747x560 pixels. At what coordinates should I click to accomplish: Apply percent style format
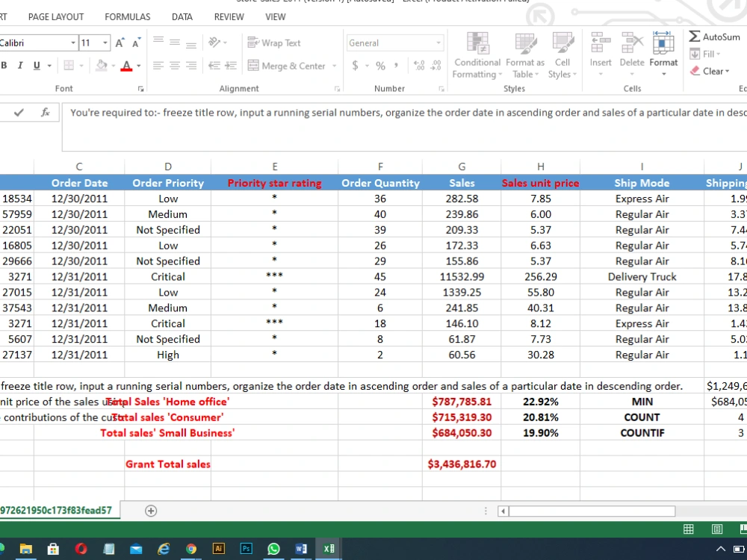pyautogui.click(x=380, y=66)
